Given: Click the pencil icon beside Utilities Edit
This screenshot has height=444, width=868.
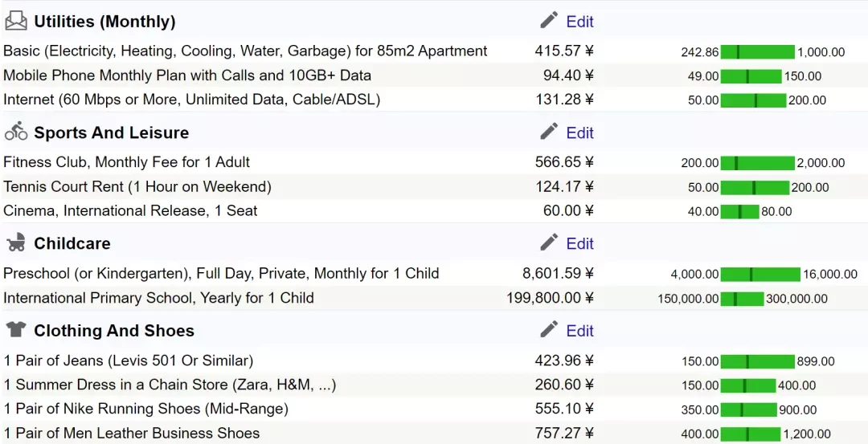Looking at the screenshot, I should (x=549, y=21).
